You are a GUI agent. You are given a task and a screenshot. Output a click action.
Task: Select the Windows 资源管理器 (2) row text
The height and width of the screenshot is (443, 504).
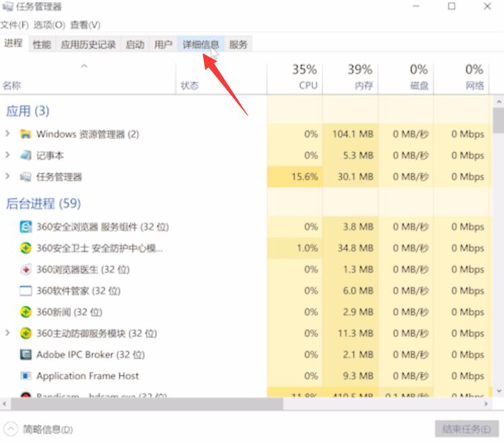[x=87, y=134]
